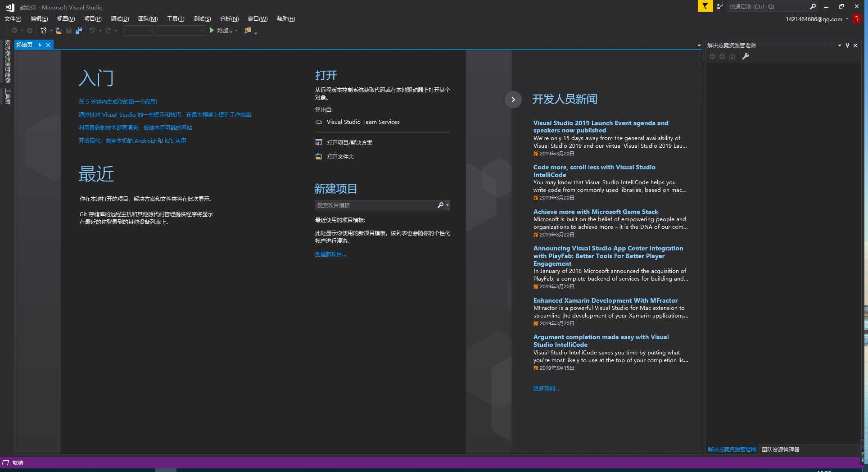Open the 帮助(H) menu
The height and width of the screenshot is (472, 868).
coord(286,19)
